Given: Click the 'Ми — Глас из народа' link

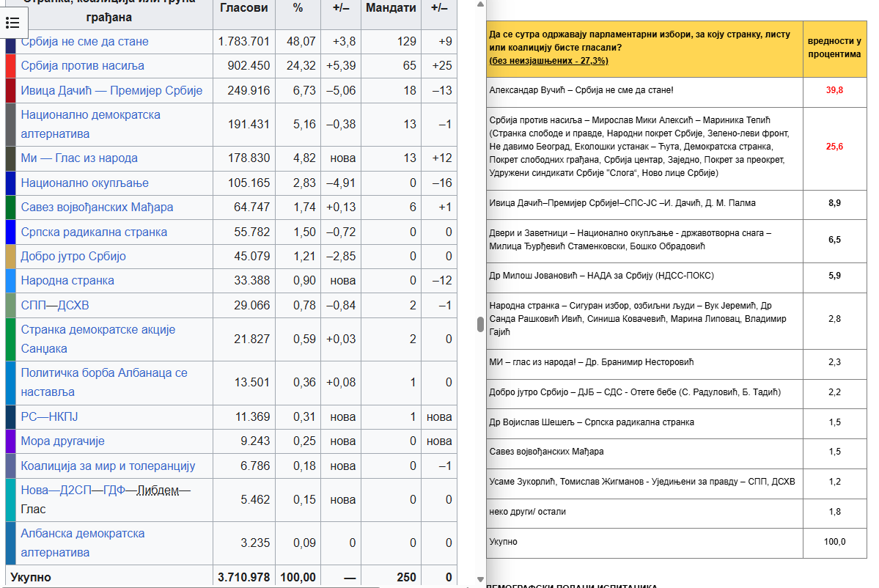Looking at the screenshot, I should point(79,158).
